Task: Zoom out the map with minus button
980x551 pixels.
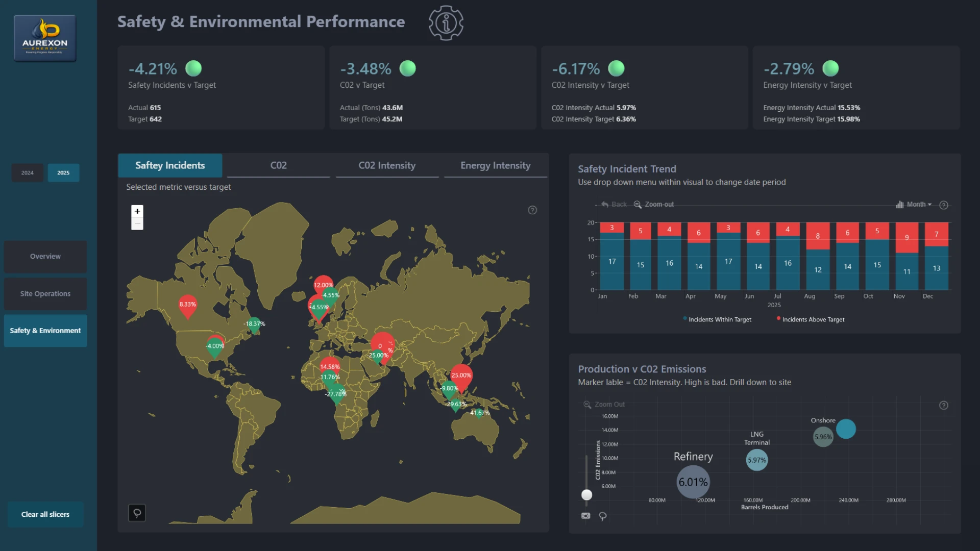Action: click(x=137, y=223)
